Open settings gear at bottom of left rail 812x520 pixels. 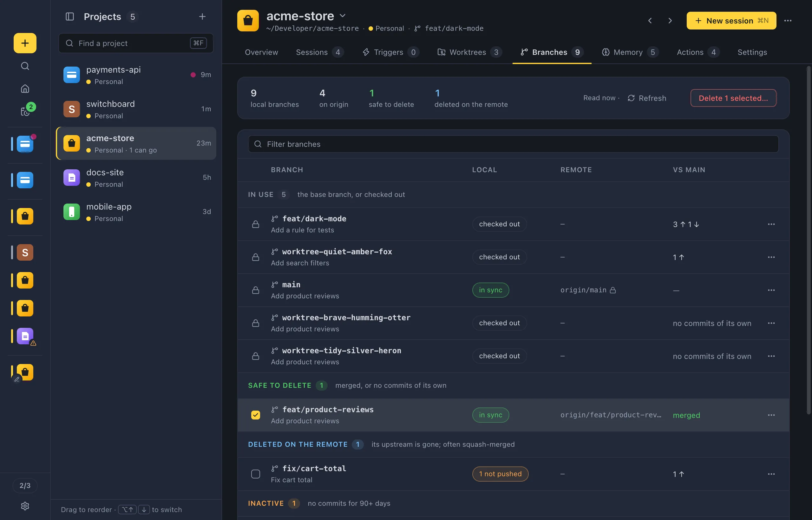click(25, 505)
